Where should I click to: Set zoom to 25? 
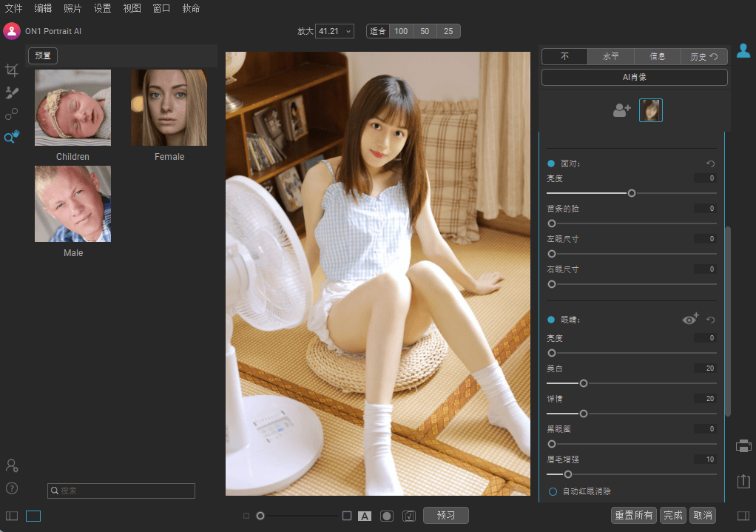pyautogui.click(x=448, y=31)
